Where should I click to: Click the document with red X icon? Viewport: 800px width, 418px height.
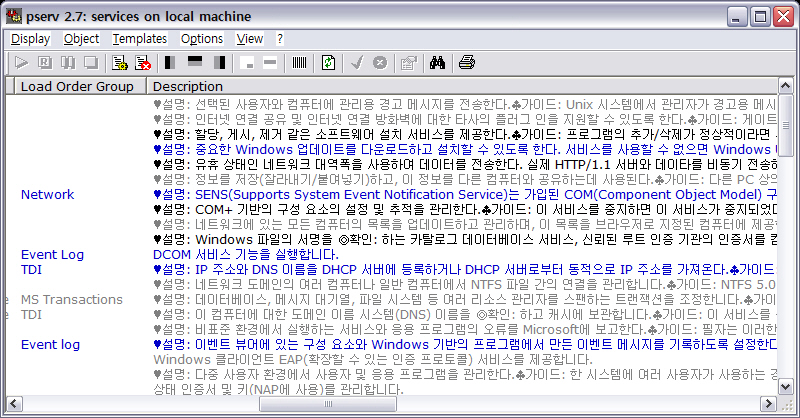[143, 63]
